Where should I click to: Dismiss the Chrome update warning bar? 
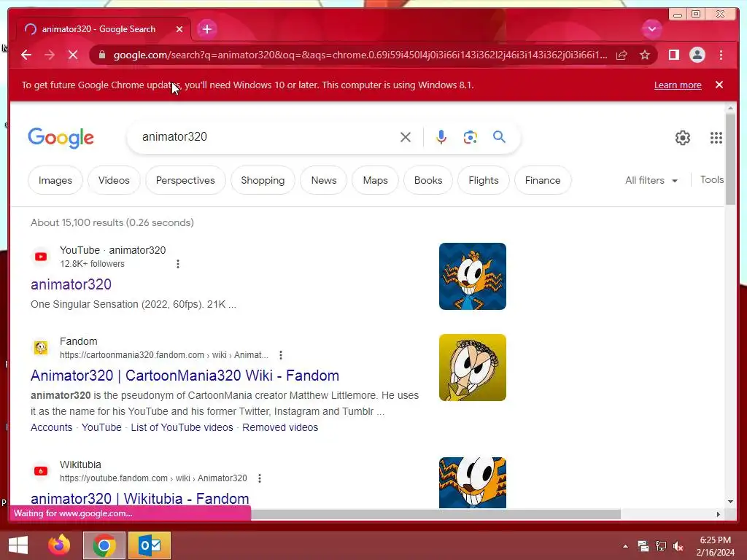pyautogui.click(x=719, y=85)
